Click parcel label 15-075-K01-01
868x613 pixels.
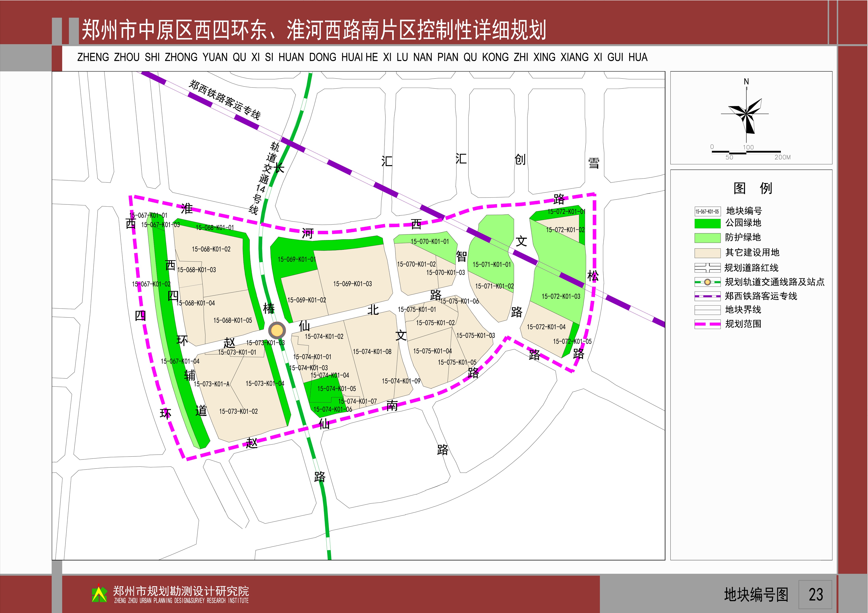pos(417,310)
